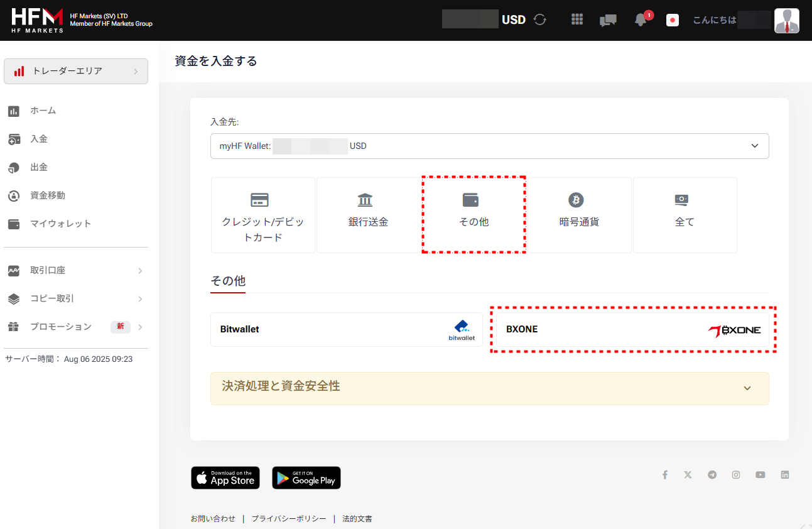Select the 全て method tab
The height and width of the screenshot is (529, 812).
click(x=685, y=215)
